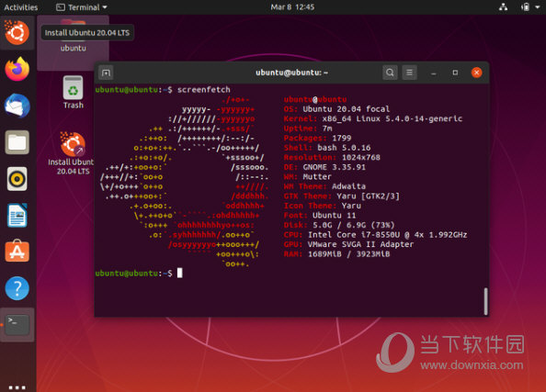Screen dimensions: 546x392
Task: Maximize the terminal window
Action: click(455, 73)
